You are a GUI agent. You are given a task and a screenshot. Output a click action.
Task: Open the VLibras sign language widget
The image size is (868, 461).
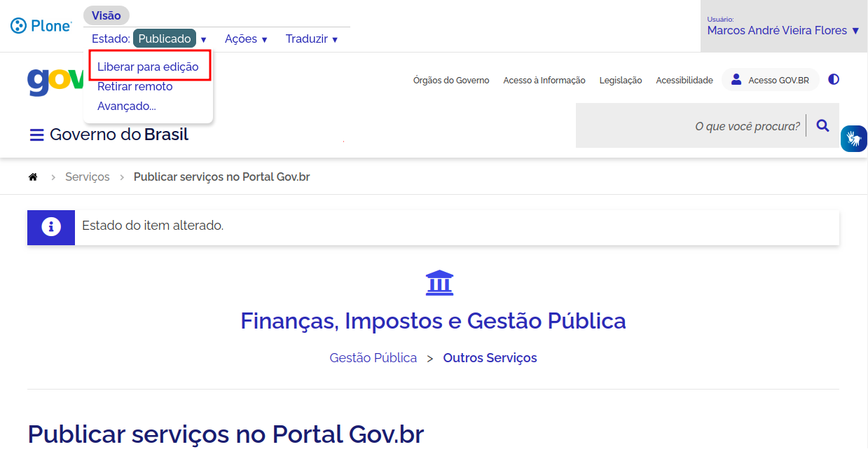[853, 139]
